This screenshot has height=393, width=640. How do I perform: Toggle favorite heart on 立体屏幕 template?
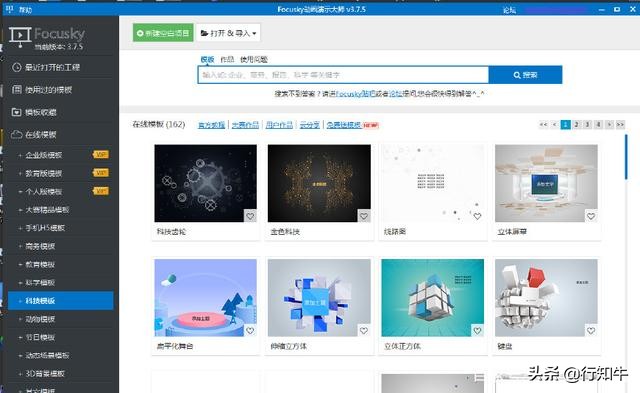click(591, 216)
